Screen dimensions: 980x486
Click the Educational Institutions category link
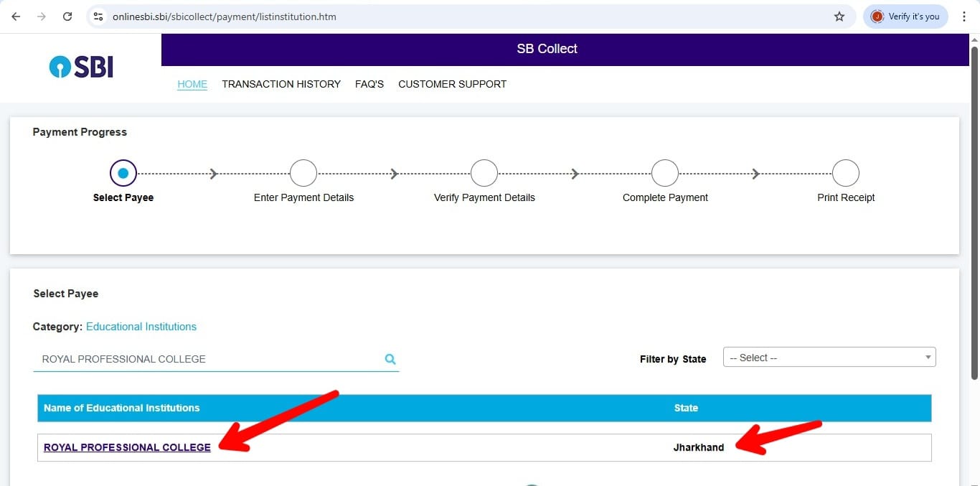point(141,327)
